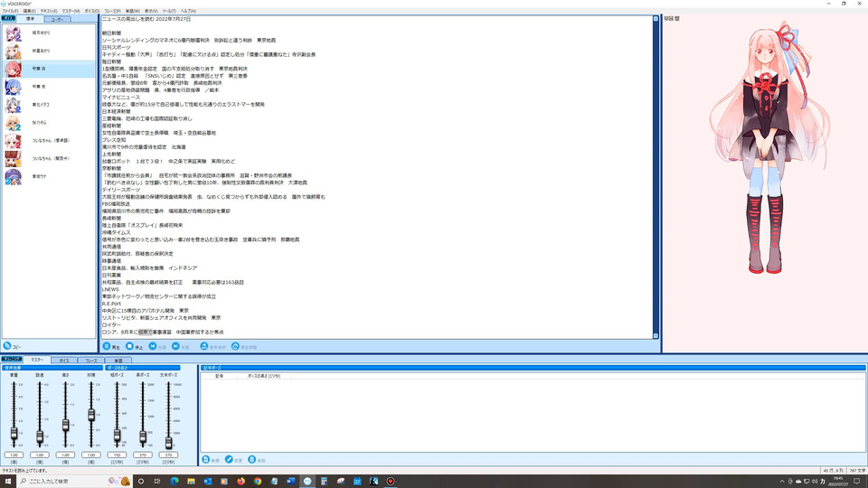Image resolution: width=868 pixels, height=488 pixels.
Task: Open the マスター menu in menu bar
Action: click(x=71, y=11)
